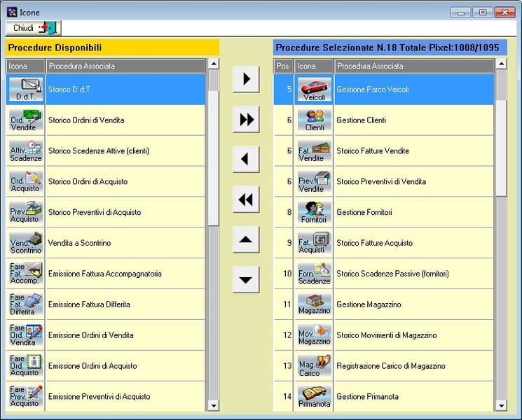Select 'Storico D.d.T.' row text
522x420 pixels.
[x=70, y=90]
